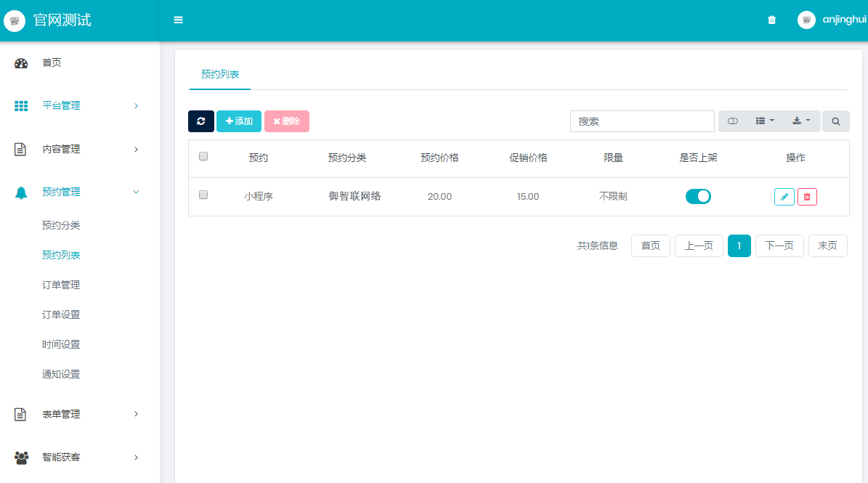Toggle the 是否上架 switch off
Viewport: 868px width, 483px height.
tap(698, 196)
